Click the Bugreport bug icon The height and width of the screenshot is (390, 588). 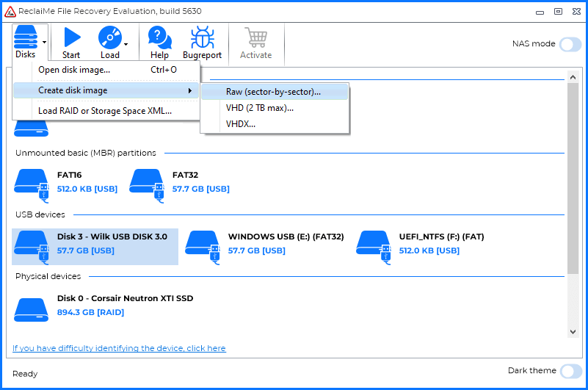pyautogui.click(x=203, y=37)
